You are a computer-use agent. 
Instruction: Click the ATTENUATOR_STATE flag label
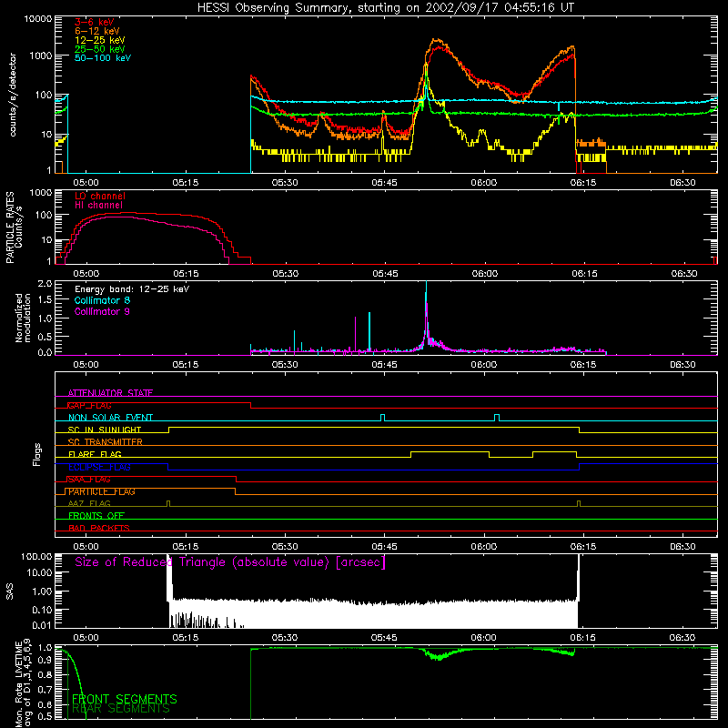pyautogui.click(x=110, y=393)
